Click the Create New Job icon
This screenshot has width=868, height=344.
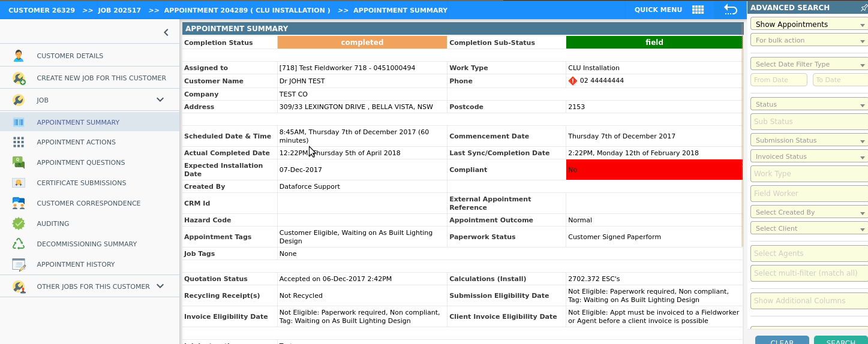coord(19,78)
